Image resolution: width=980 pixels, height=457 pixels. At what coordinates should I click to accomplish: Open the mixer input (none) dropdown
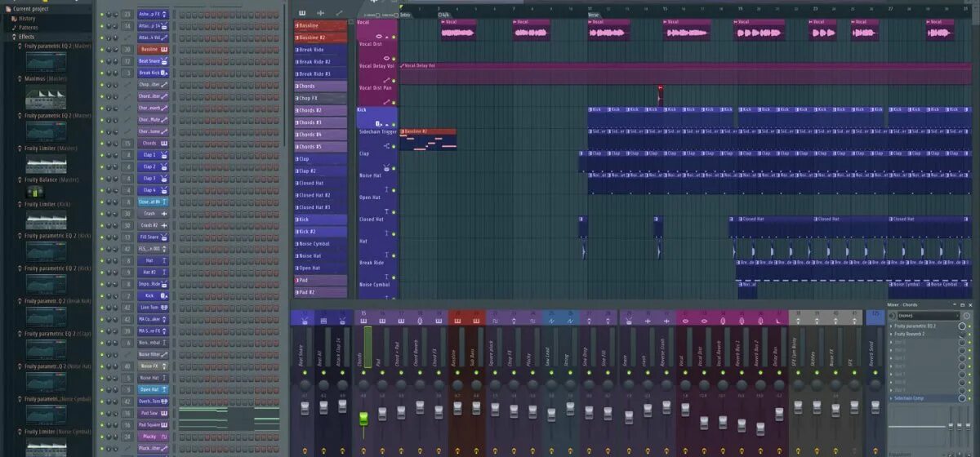(927, 316)
